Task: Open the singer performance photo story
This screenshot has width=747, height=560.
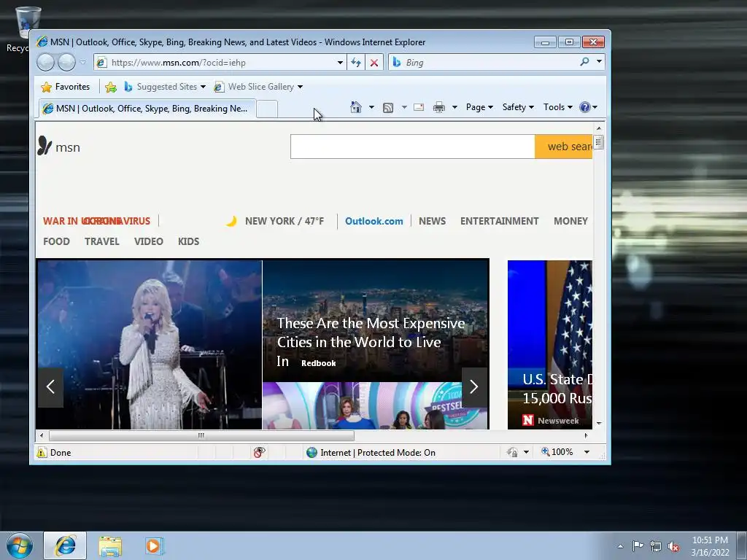Action: coord(150,345)
